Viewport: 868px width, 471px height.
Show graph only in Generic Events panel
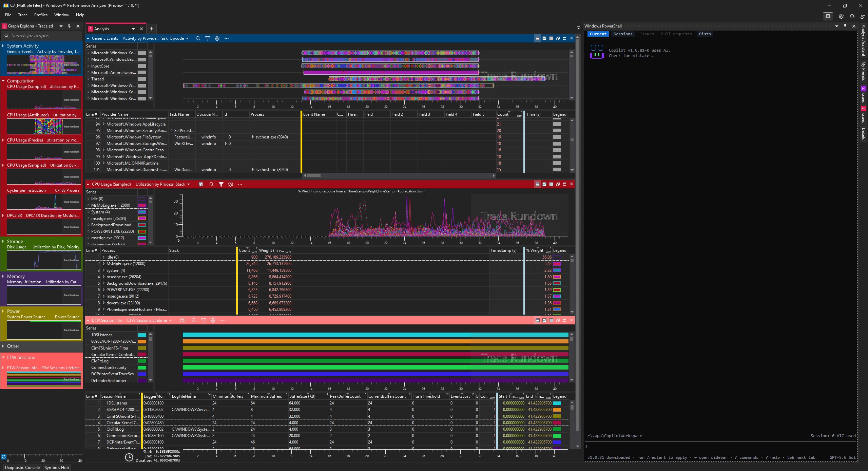tap(544, 38)
